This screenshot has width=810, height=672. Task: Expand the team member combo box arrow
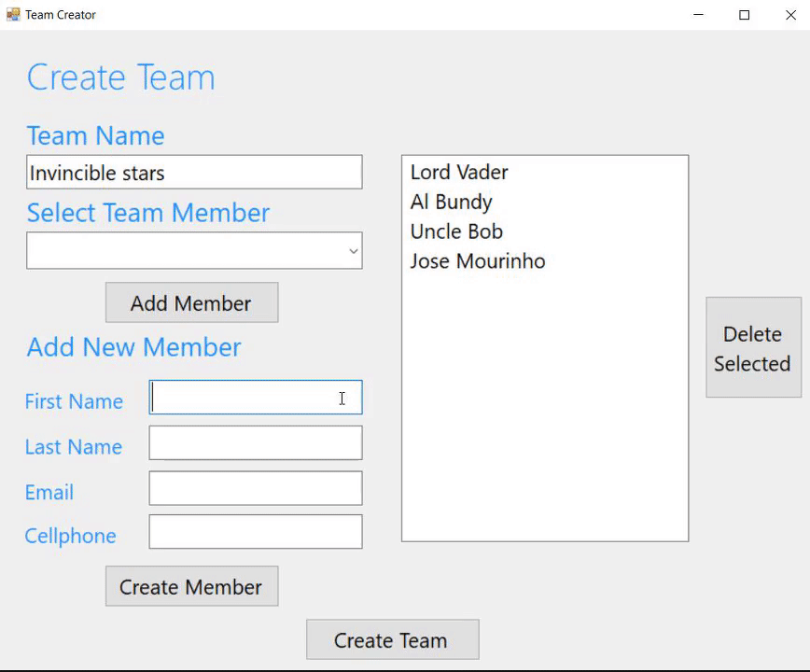click(x=353, y=250)
